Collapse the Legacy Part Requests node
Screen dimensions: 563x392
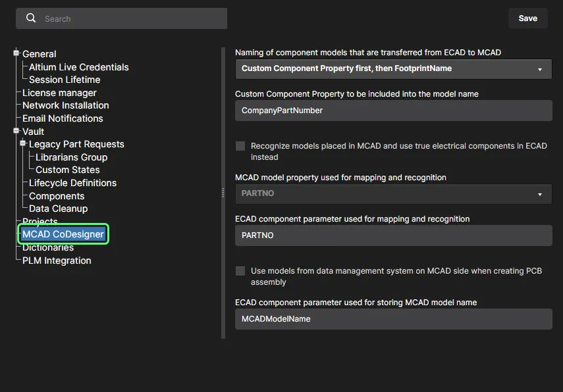(x=24, y=143)
